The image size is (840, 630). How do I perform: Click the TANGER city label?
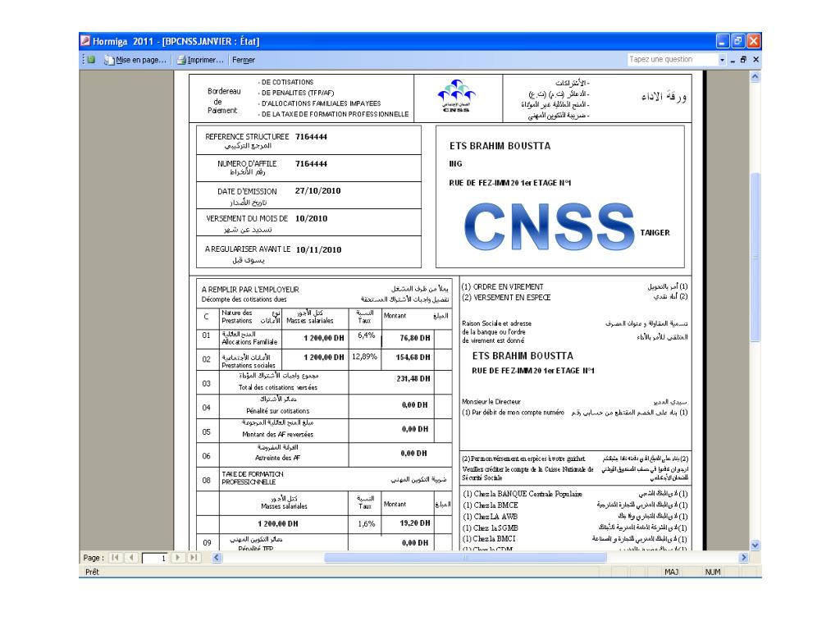(x=655, y=232)
